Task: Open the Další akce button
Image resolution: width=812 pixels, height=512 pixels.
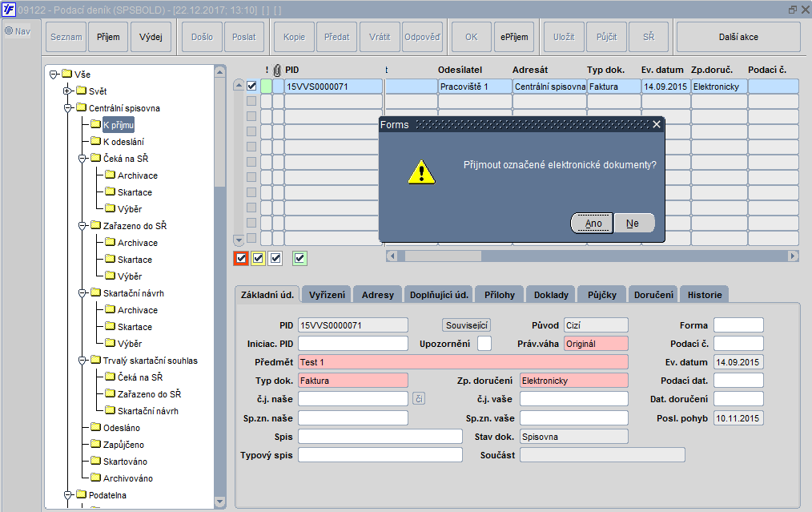Action: point(738,37)
